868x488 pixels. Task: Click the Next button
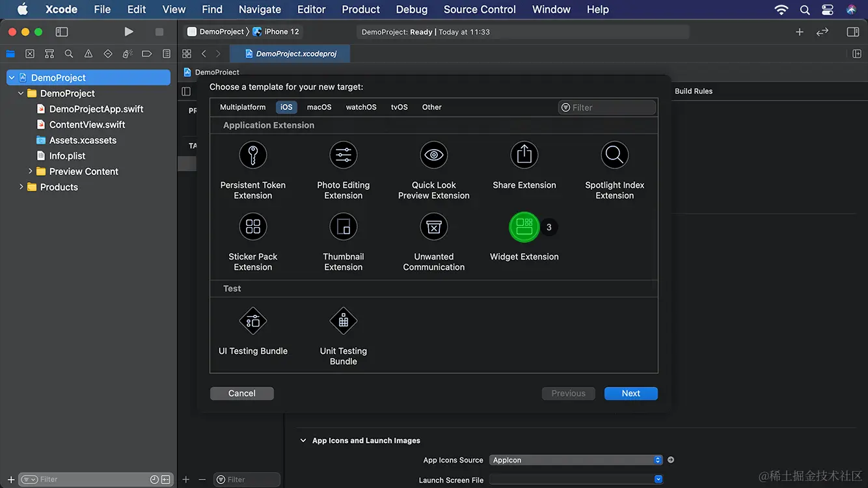631,393
